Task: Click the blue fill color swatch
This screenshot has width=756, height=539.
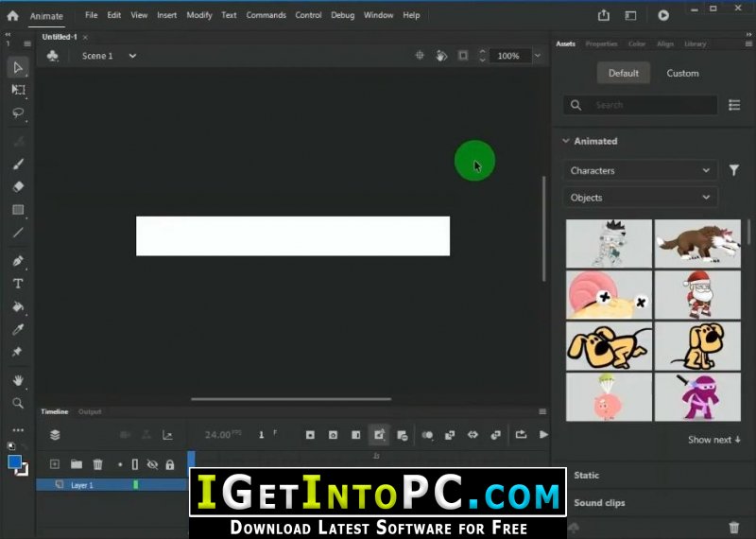Action: [x=14, y=462]
